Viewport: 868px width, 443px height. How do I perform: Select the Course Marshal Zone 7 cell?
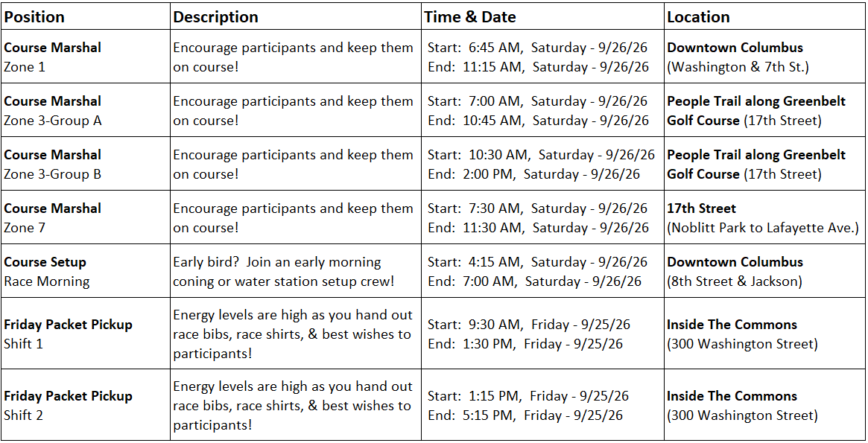86,217
